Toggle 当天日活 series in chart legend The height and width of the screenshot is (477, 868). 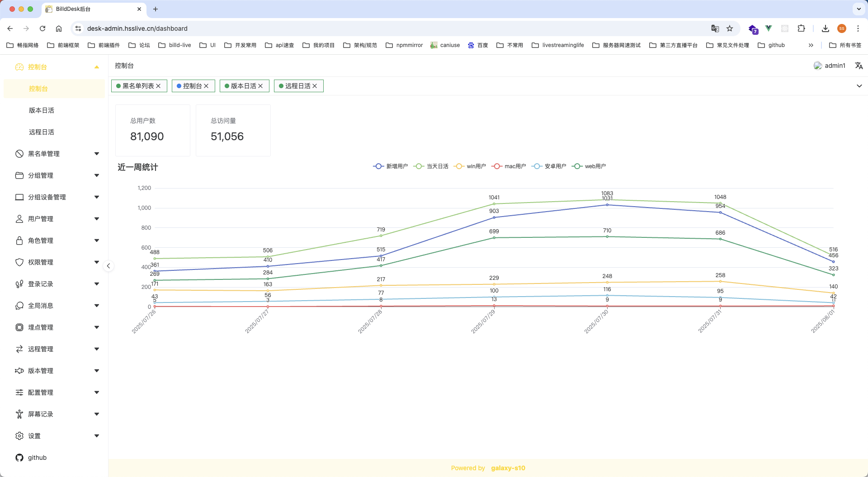[x=431, y=166]
